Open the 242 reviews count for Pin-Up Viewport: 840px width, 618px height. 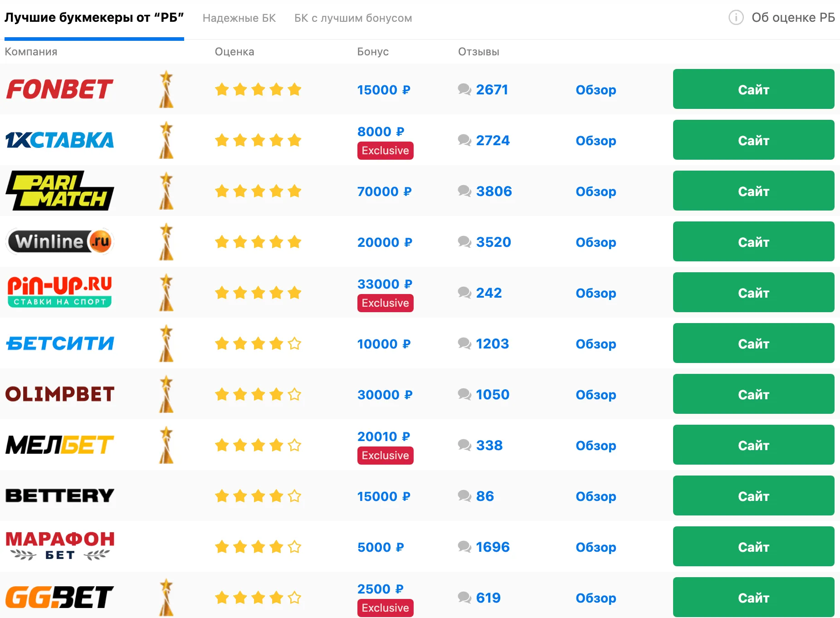[489, 293]
